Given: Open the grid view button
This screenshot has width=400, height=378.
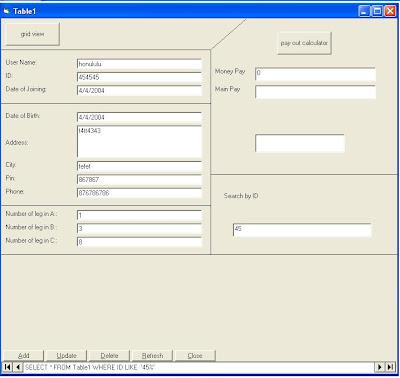Looking at the screenshot, I should click(x=33, y=34).
